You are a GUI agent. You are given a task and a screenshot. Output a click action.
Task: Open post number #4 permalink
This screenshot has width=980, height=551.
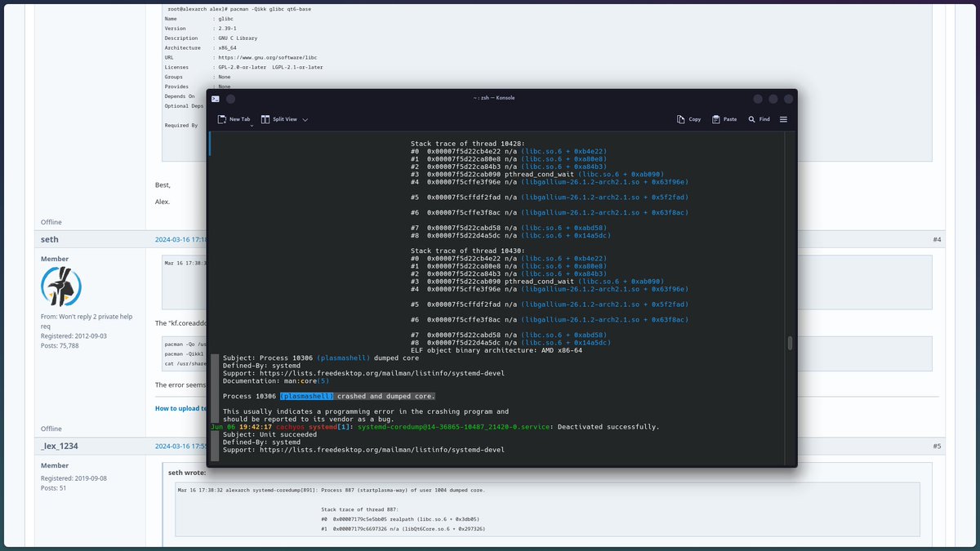(937, 239)
